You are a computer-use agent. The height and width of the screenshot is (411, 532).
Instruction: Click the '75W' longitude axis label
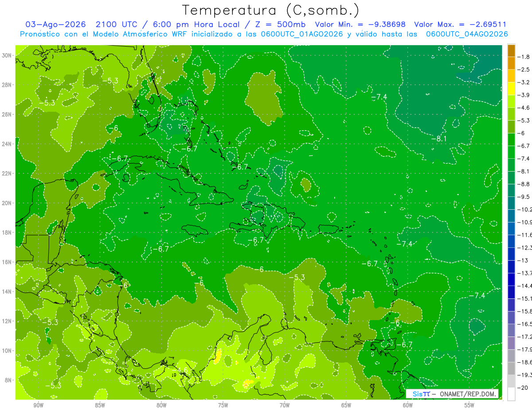[x=223, y=405]
